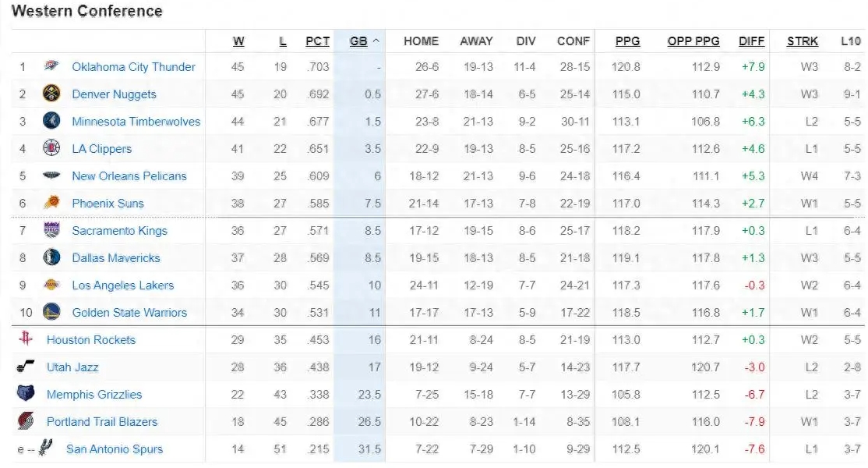Screen dimensions: 868x468
Task: Click the Oklahoma City Thunder logo
Action: pos(51,66)
